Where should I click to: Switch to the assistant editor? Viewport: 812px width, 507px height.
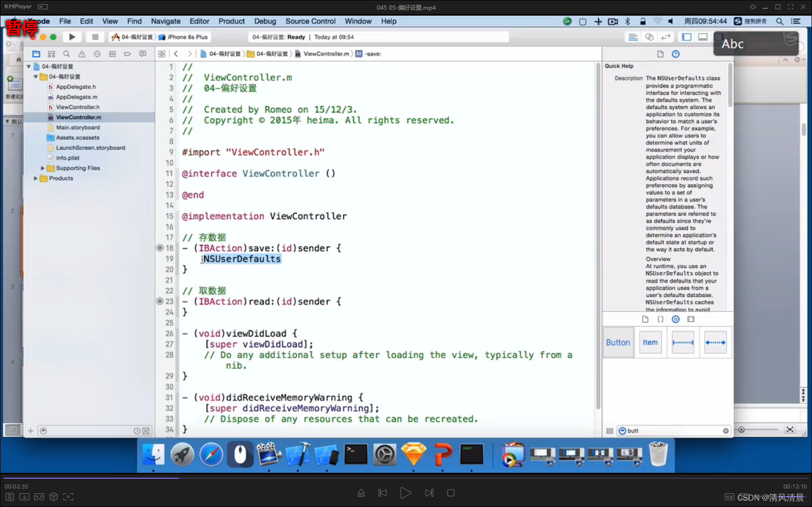(x=650, y=37)
